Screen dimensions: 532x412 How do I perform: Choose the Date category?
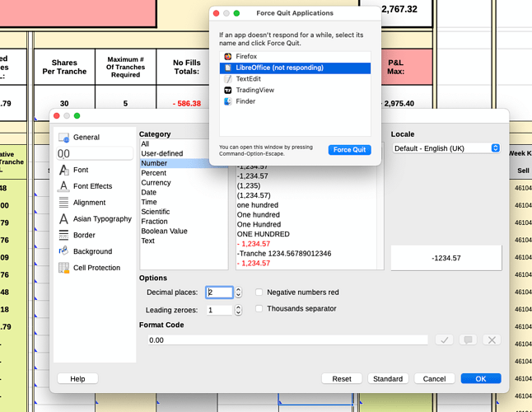point(148,192)
